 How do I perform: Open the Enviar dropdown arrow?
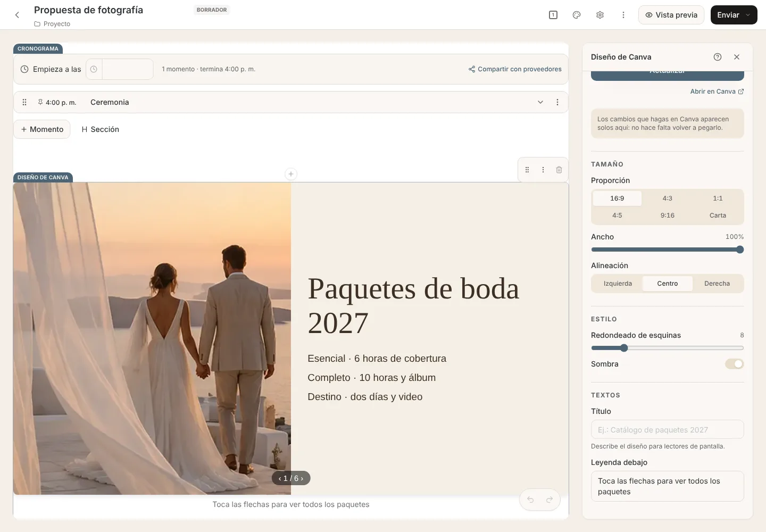click(748, 15)
